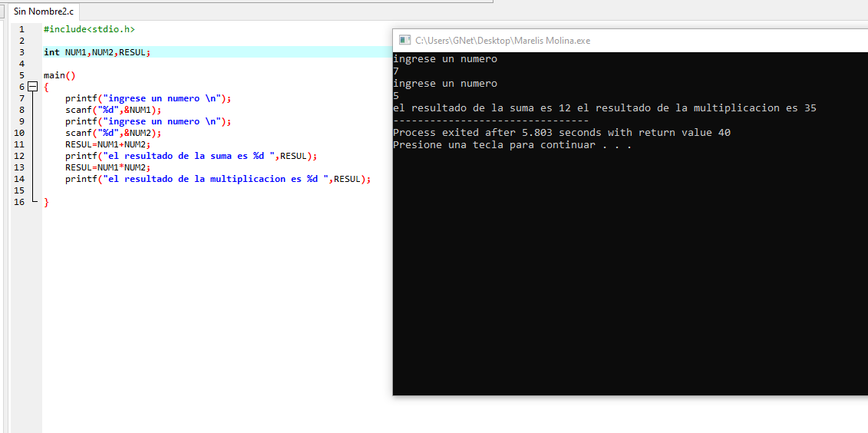The width and height of the screenshot is (868, 433).
Task: Click line number 4 in the gutter
Action: click(x=21, y=64)
